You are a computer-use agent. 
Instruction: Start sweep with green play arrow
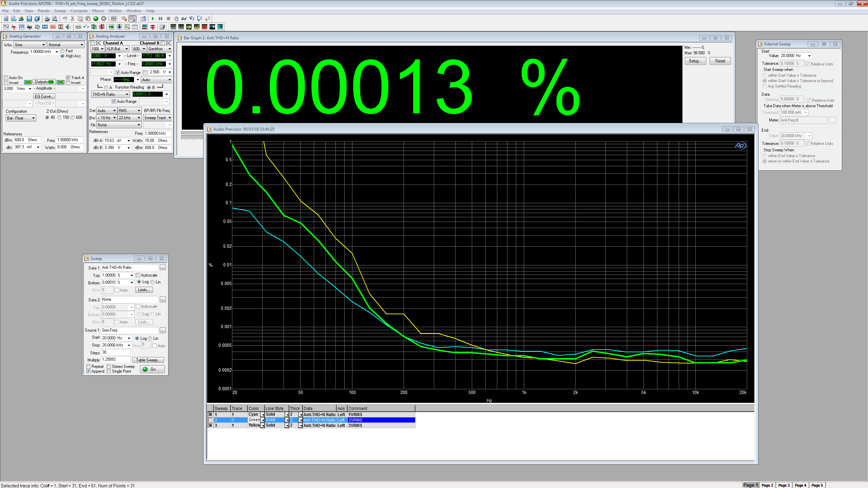tap(153, 19)
